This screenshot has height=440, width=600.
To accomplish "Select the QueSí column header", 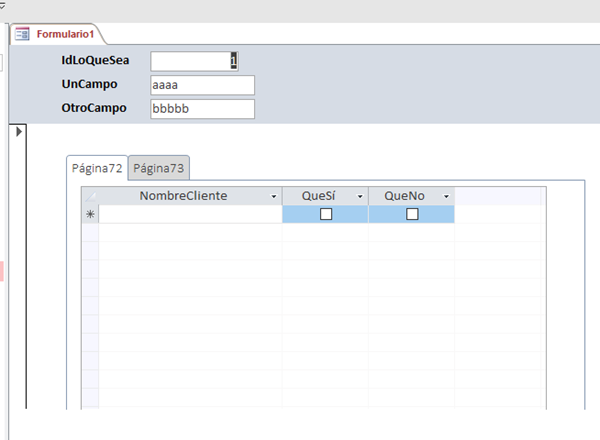I will click(317, 196).
